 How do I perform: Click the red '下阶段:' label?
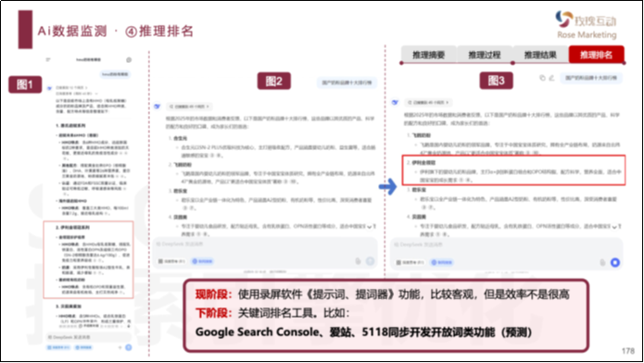pos(213,313)
